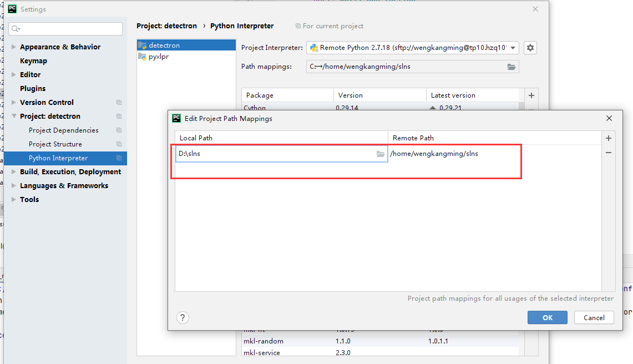Image resolution: width=633 pixels, height=364 pixels.
Task: Click the PyCharm logo in Edit Project Path Mappings dialog
Action: [x=176, y=118]
